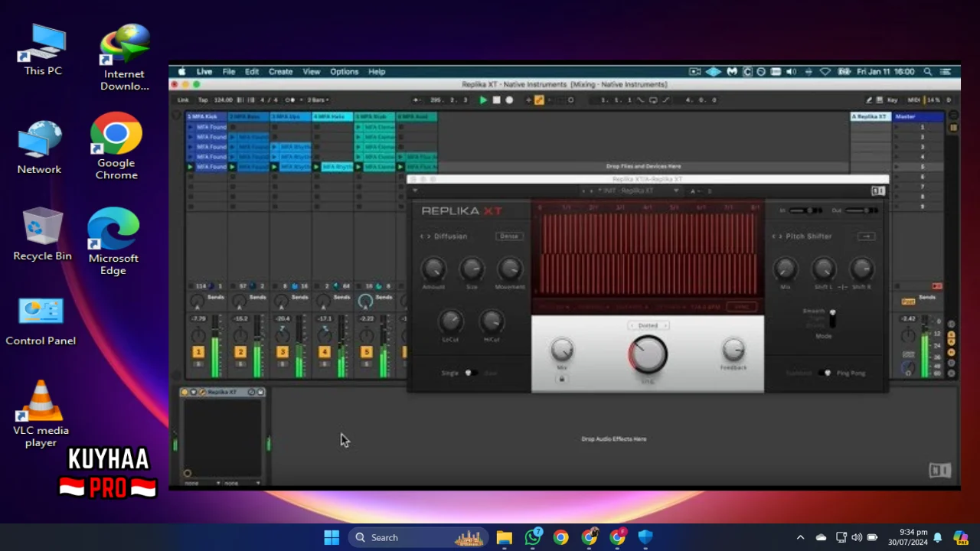Open the File menu in Live
The image size is (980, 551).
(229, 71)
